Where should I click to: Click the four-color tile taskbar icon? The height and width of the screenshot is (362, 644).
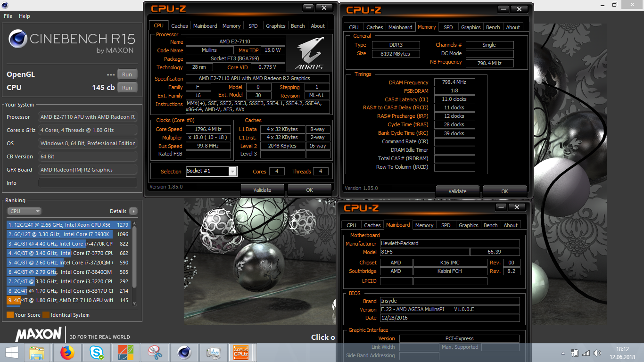coord(126,353)
